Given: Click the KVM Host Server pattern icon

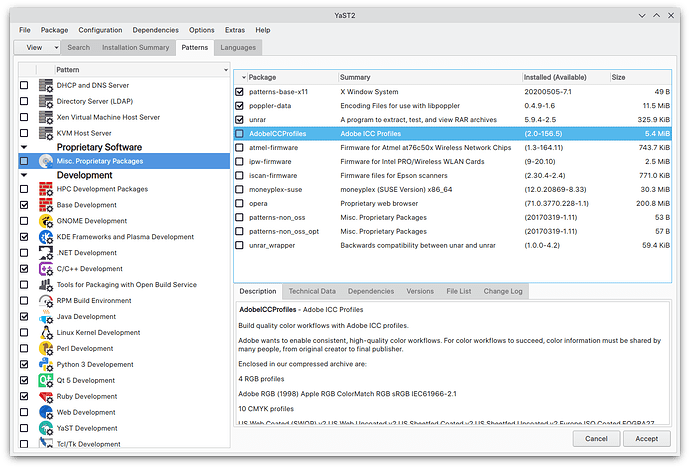Looking at the screenshot, I should point(46,133).
